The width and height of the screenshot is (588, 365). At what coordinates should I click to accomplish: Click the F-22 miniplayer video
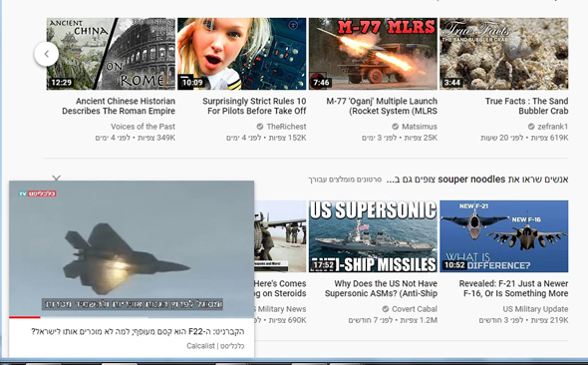pos(132,248)
